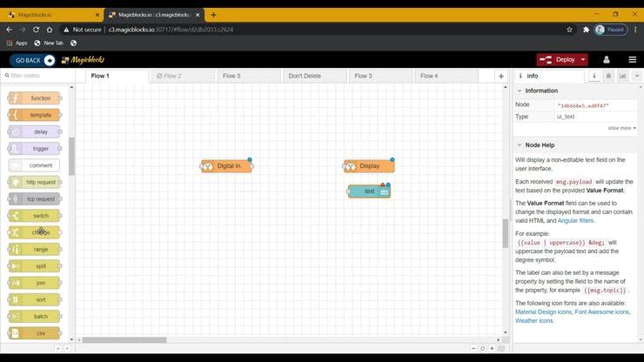Expand node details with show more
The height and width of the screenshot is (362, 644).
pos(621,128)
